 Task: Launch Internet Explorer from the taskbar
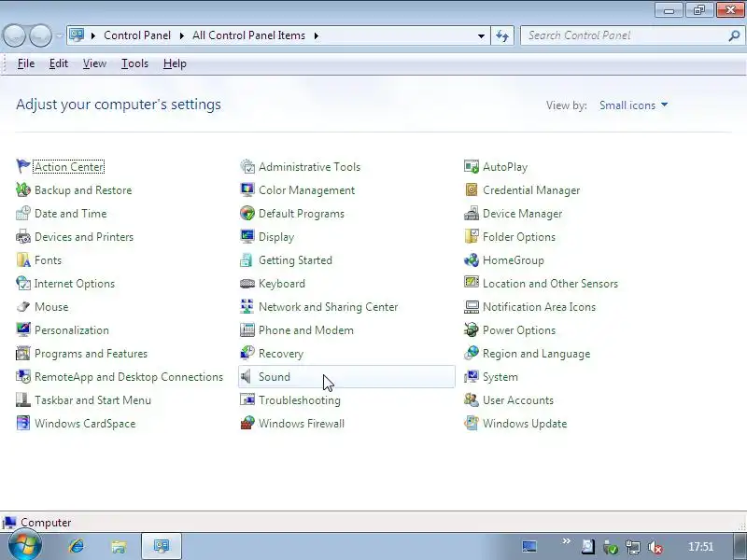click(77, 546)
